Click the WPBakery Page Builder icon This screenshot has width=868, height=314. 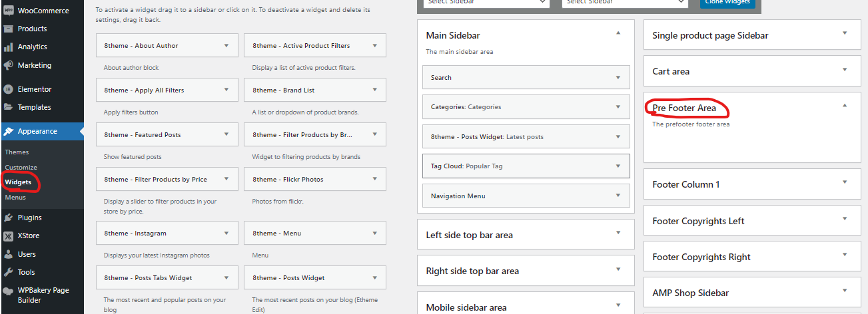(8, 291)
